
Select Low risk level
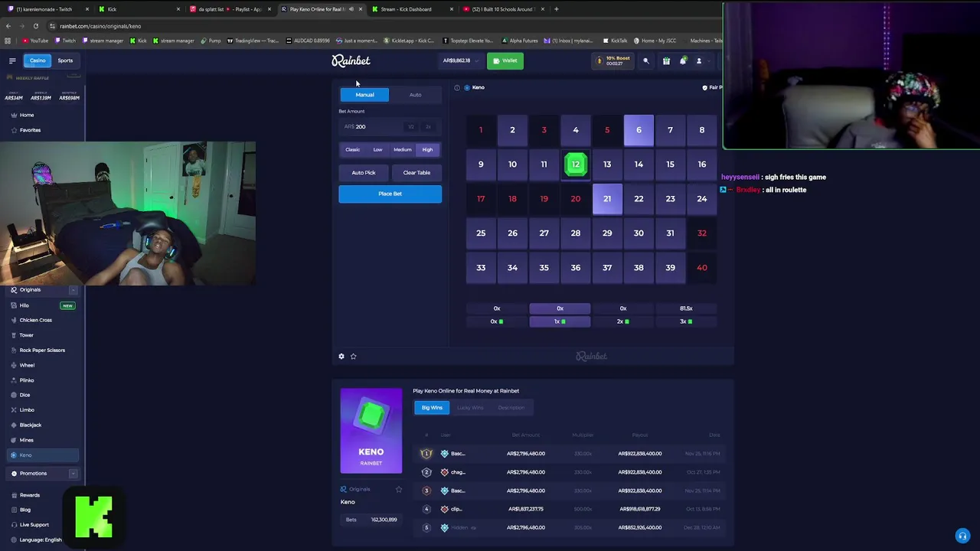[x=377, y=150]
